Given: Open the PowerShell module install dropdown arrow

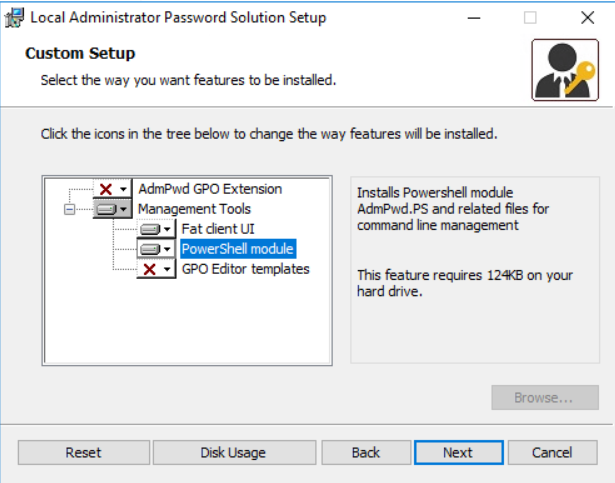Looking at the screenshot, I should [x=167, y=249].
